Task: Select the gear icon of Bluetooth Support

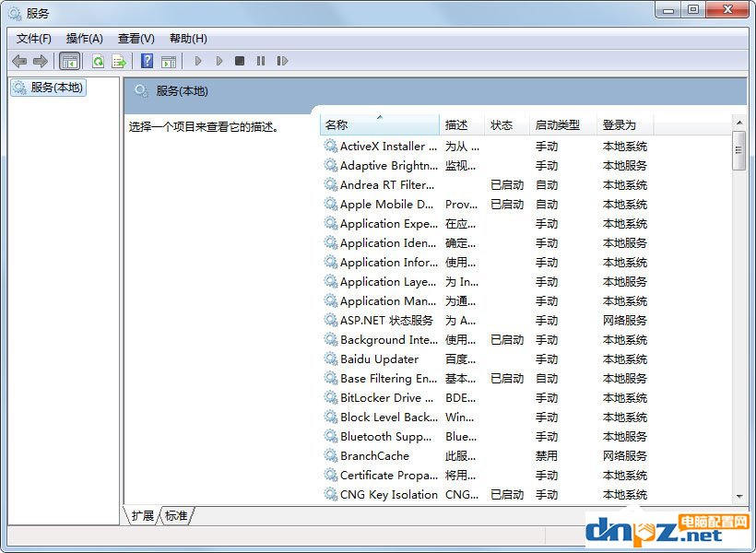Action: (x=330, y=436)
